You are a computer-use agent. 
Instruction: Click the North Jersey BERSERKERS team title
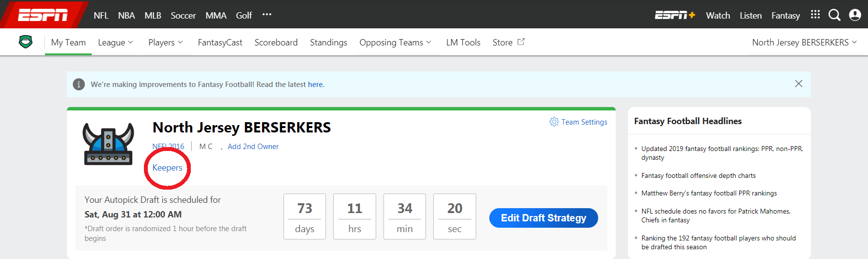242,128
